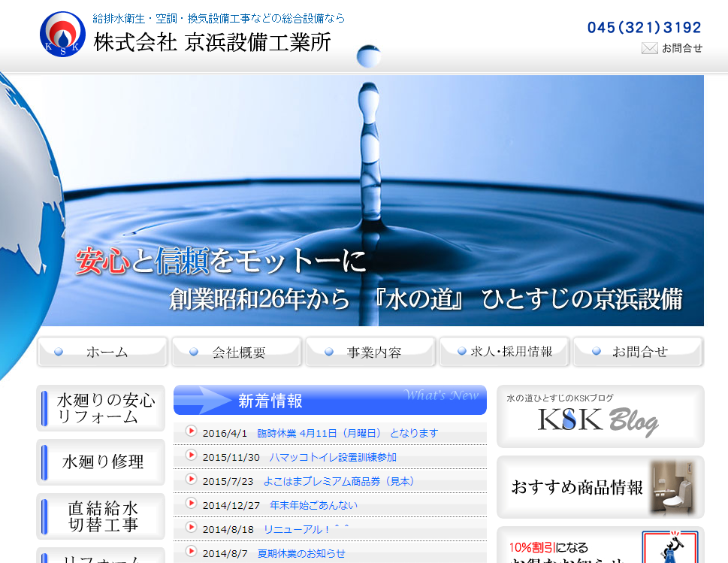Open the KSK Blog banner
The width and height of the screenshot is (728, 563).
[600, 416]
